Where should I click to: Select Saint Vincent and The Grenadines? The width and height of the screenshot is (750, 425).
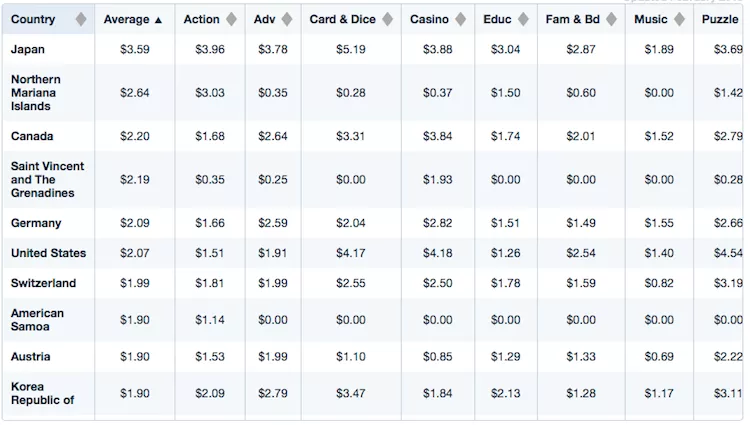47,179
